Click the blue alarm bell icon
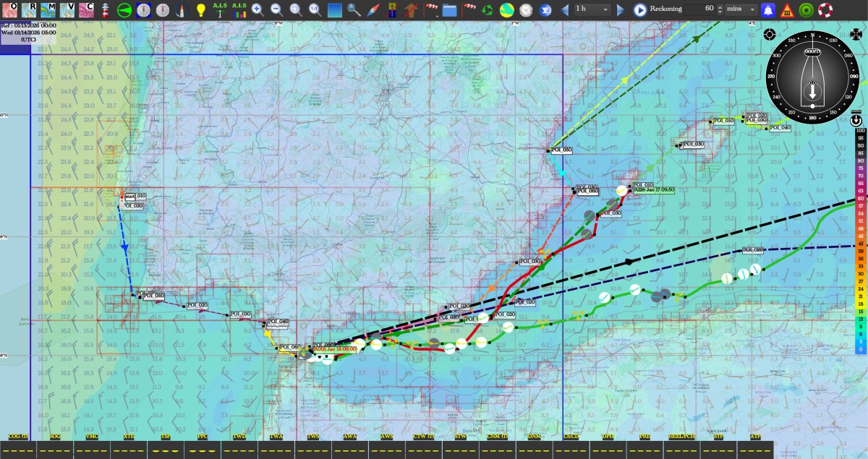The image size is (868, 459). 768,10
